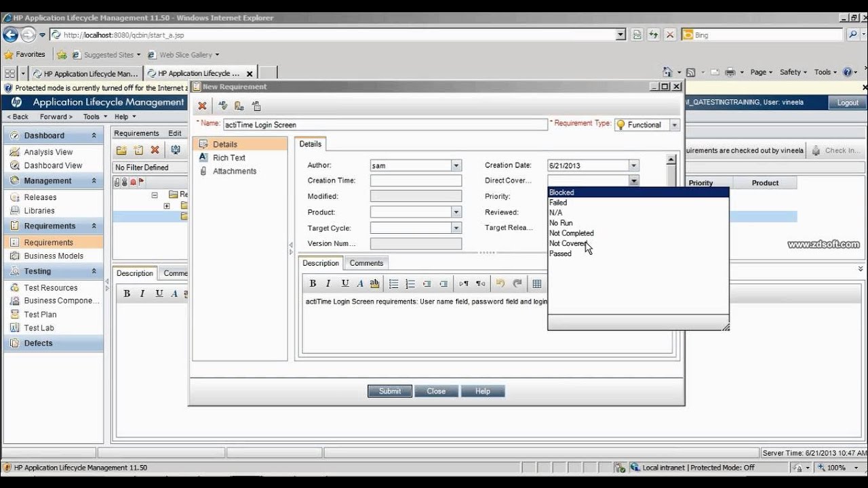868x488 pixels.
Task: Click the increase indent icon in description editor
Action: click(x=443, y=283)
